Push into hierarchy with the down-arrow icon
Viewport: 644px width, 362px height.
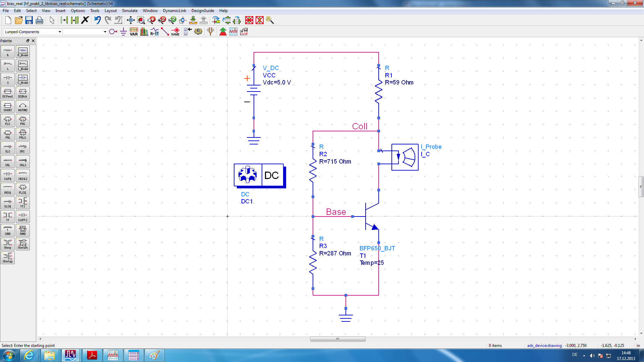tap(193, 20)
